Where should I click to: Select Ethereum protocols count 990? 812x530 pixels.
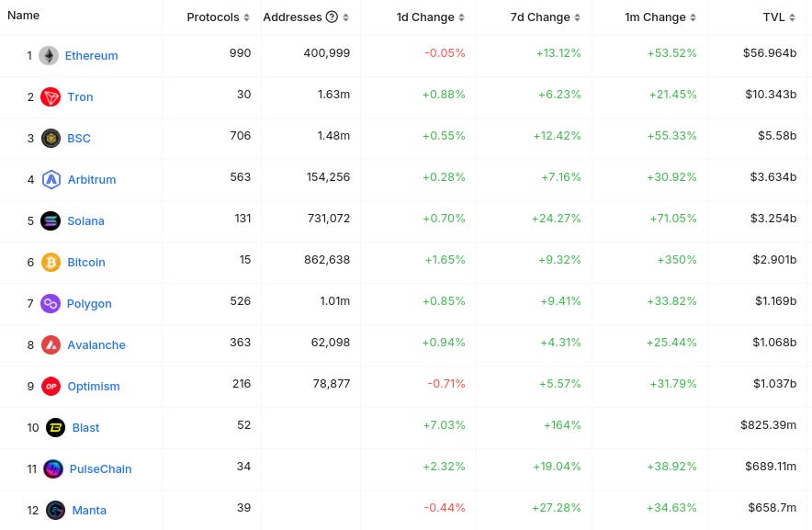tap(241, 53)
